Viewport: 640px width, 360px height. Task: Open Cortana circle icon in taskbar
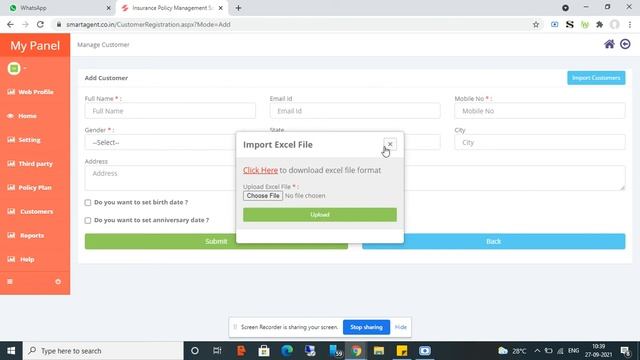[x=195, y=351]
